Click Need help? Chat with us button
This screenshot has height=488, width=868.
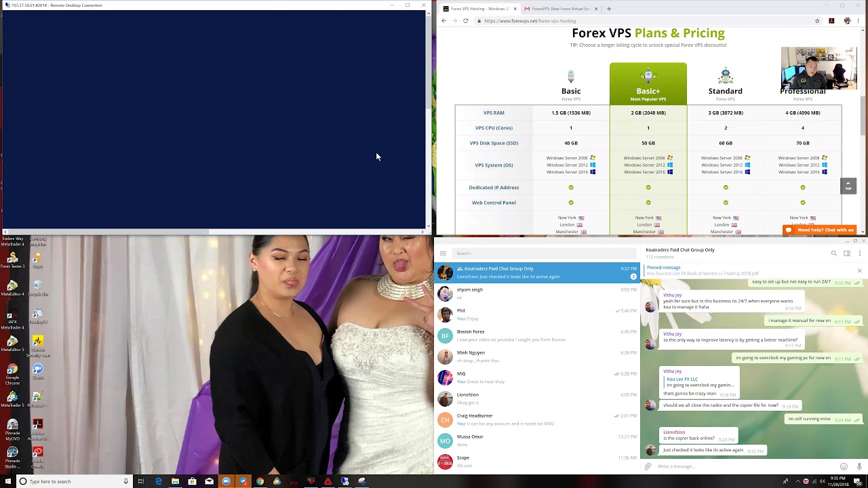coord(820,230)
